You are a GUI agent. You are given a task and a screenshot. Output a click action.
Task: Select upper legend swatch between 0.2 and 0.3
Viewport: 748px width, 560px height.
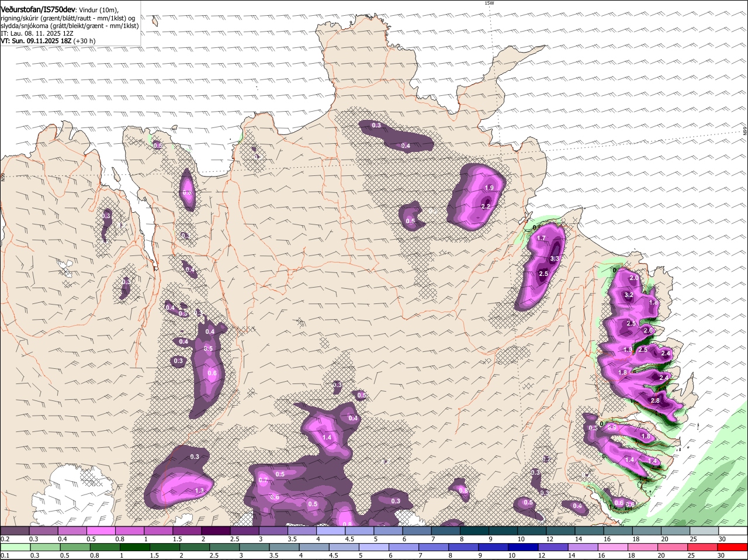coord(15,531)
